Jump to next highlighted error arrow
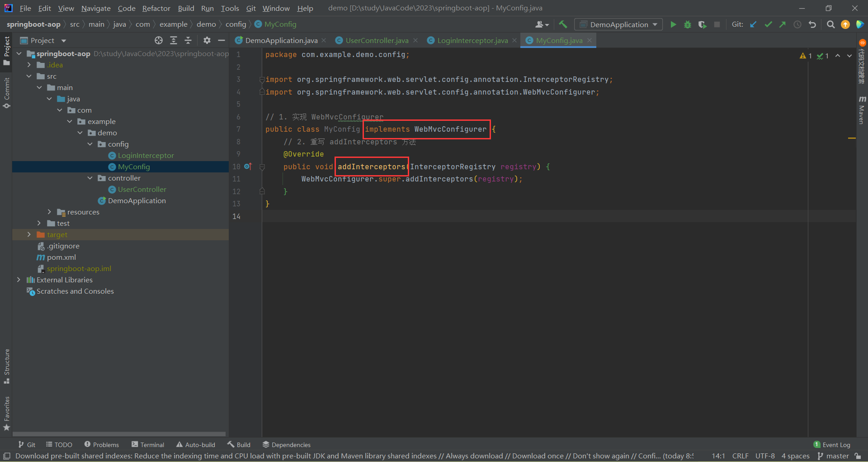The image size is (868, 462). [849, 56]
